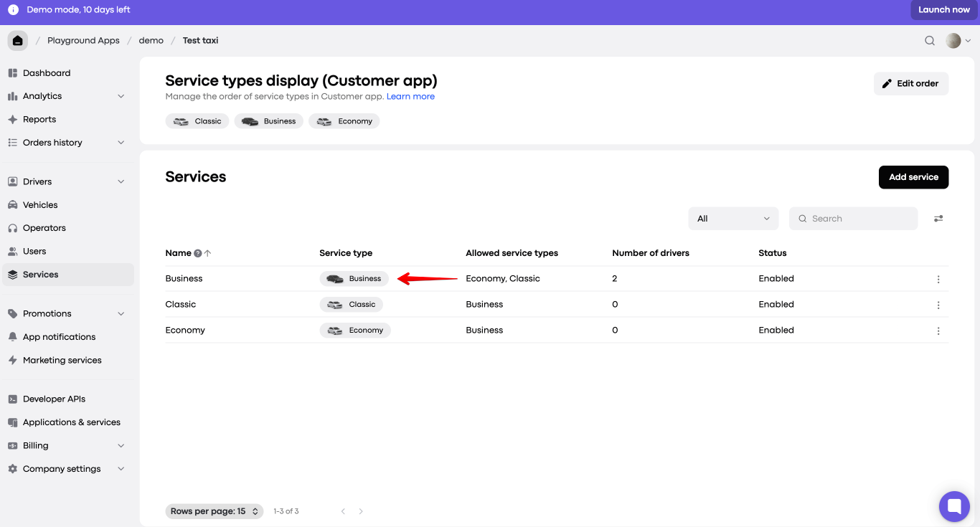Image resolution: width=980 pixels, height=527 pixels.
Task: Expand the Company settings sidebar section
Action: point(121,469)
